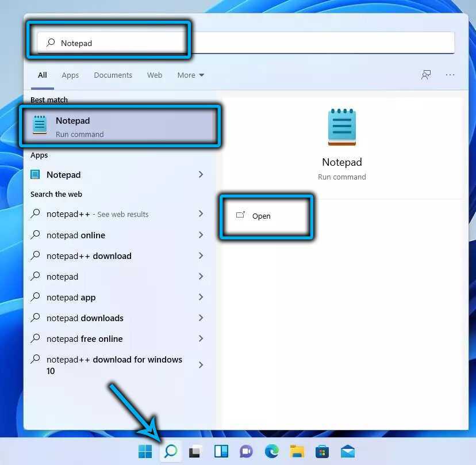476x465 pixels.
Task: Launch Microsoft Edge from the taskbar
Action: pyautogui.click(x=271, y=452)
